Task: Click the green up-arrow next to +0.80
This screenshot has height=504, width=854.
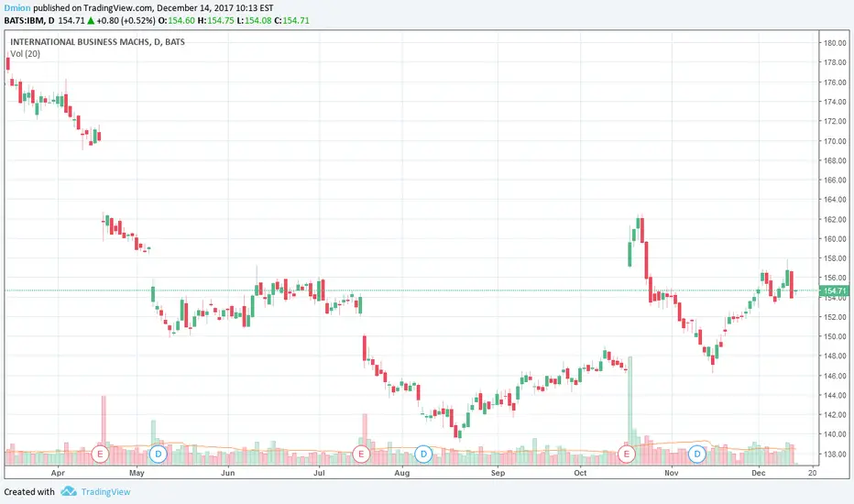Action: [91, 21]
